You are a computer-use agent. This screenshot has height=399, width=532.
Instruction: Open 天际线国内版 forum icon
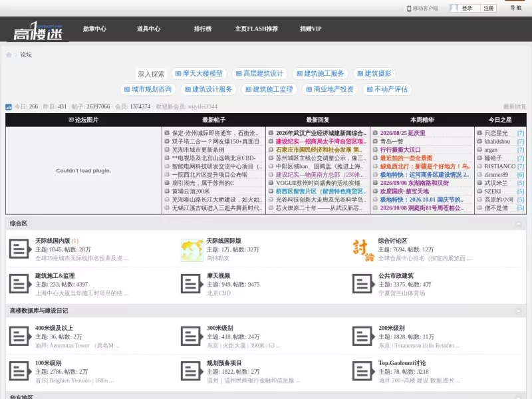[20, 249]
